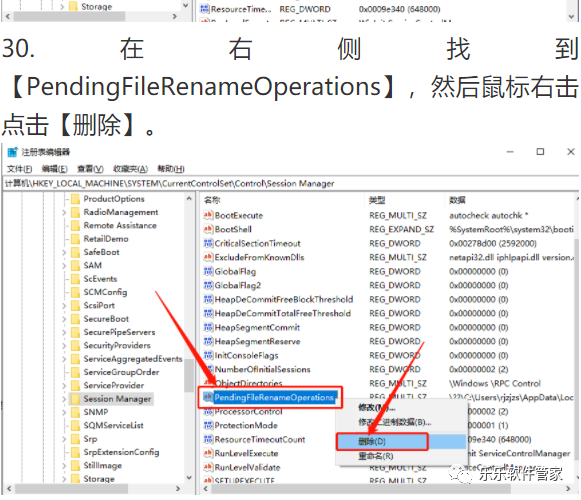581x500 pixels.
Task: Click the BootExecute string value icon
Action: click(208, 215)
